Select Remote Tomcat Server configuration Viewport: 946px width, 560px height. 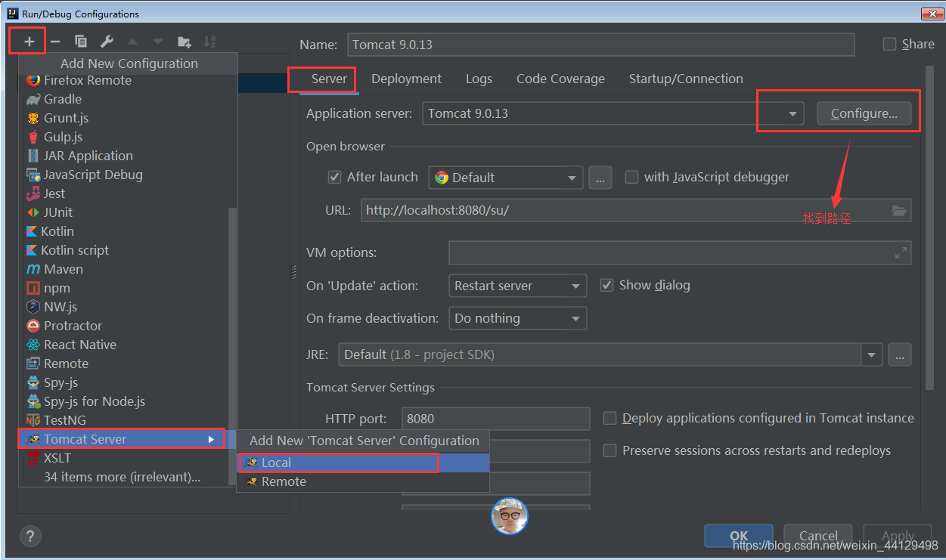[x=363, y=481]
